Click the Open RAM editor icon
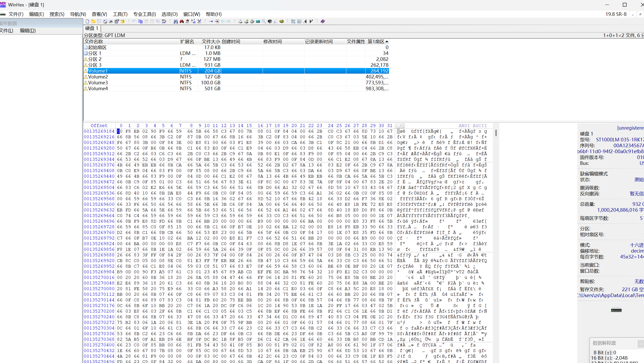This screenshot has width=644, height=363. [252, 21]
